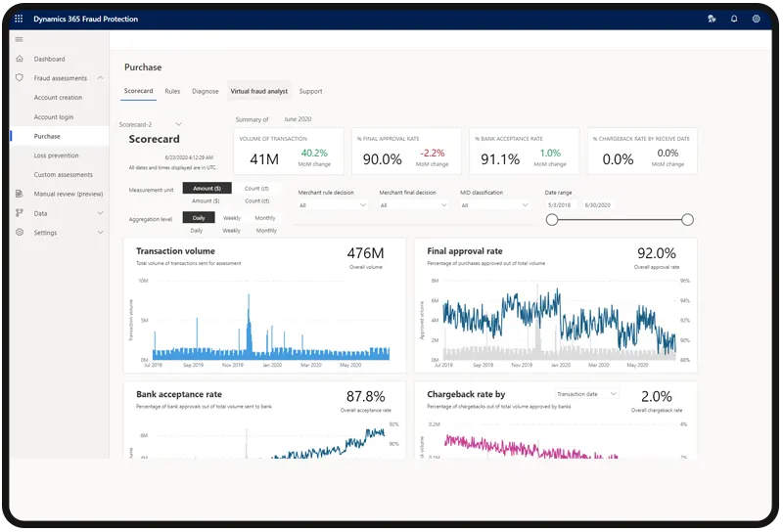783x532 pixels.
Task: Click the start date field 5/3/2018
Action: tap(560, 205)
